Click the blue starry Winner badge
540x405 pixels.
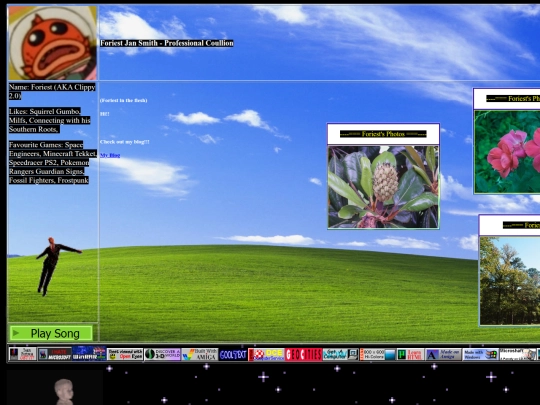click(89, 354)
